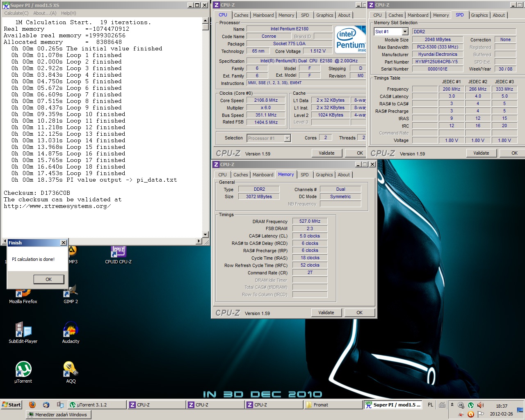This screenshot has width=525, height=420.
Task: Click the Socket 775 LGA package value
Action: 290,43
